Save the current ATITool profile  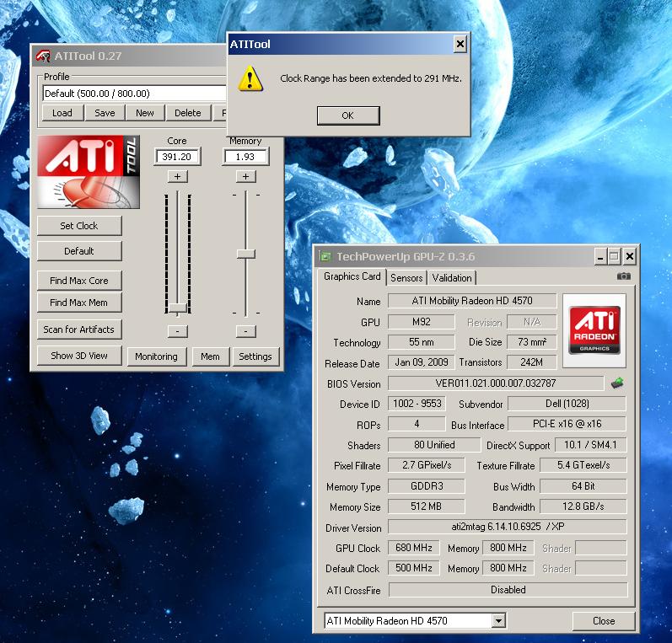point(105,113)
